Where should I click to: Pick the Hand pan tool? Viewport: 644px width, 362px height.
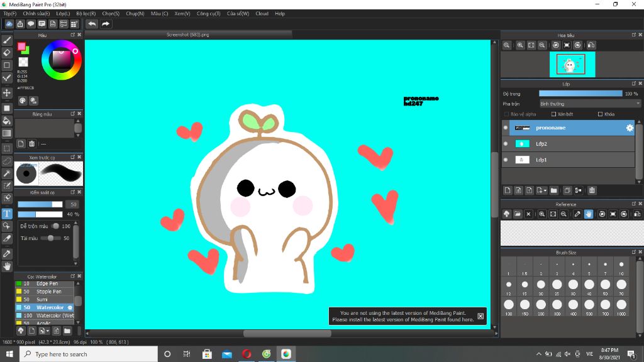tap(7, 266)
